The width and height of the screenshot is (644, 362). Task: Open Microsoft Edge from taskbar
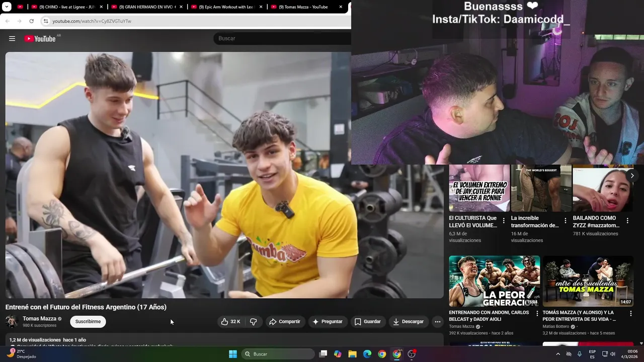(x=367, y=354)
